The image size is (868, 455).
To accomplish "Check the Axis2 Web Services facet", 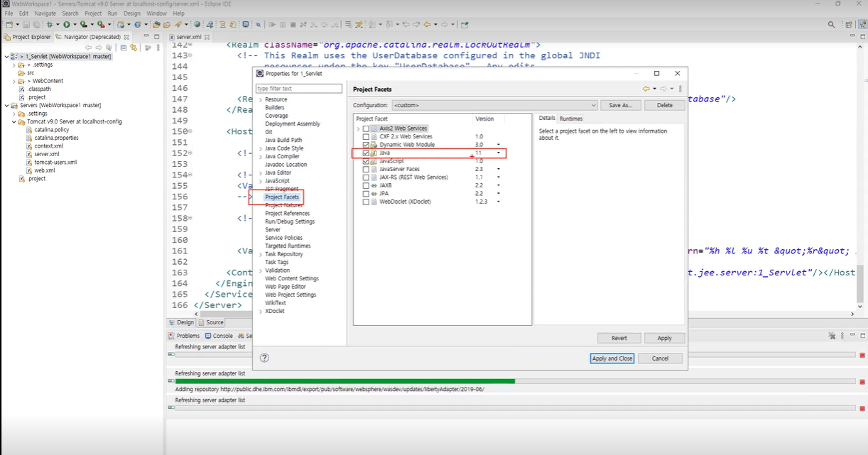I will [x=366, y=128].
